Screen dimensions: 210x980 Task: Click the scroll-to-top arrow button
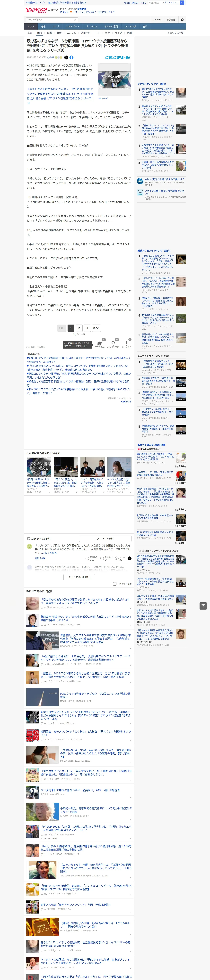click(203, 606)
